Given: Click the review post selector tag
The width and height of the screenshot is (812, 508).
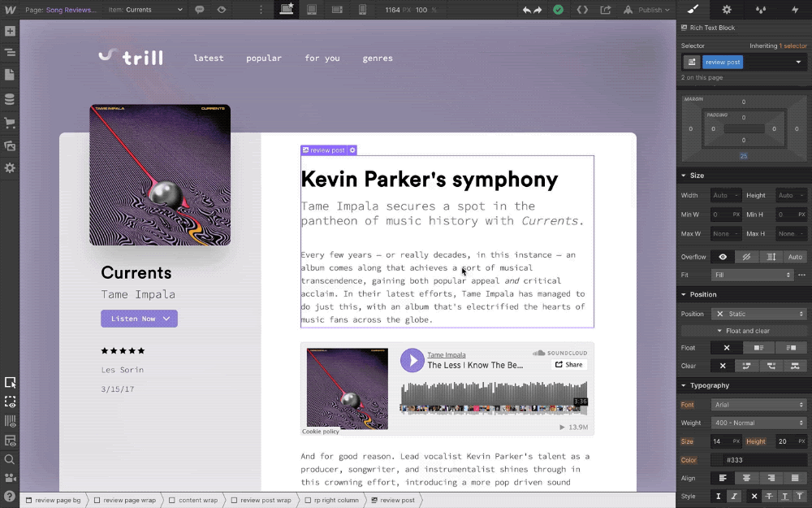Looking at the screenshot, I should point(723,63).
